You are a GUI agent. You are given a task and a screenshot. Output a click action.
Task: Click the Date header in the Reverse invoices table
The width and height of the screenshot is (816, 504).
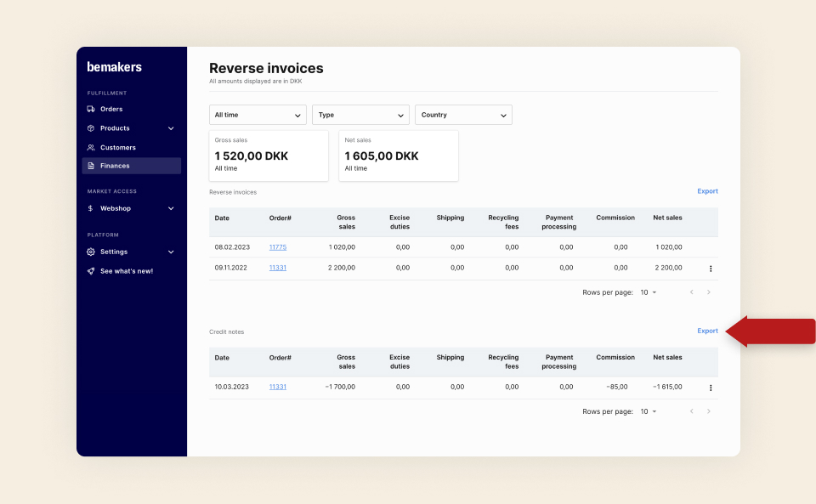pyautogui.click(x=222, y=218)
